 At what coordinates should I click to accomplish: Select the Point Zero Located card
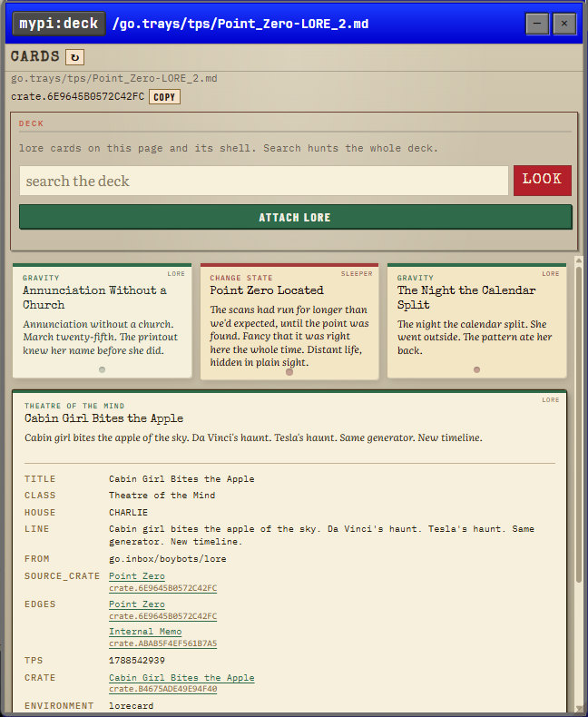289,321
